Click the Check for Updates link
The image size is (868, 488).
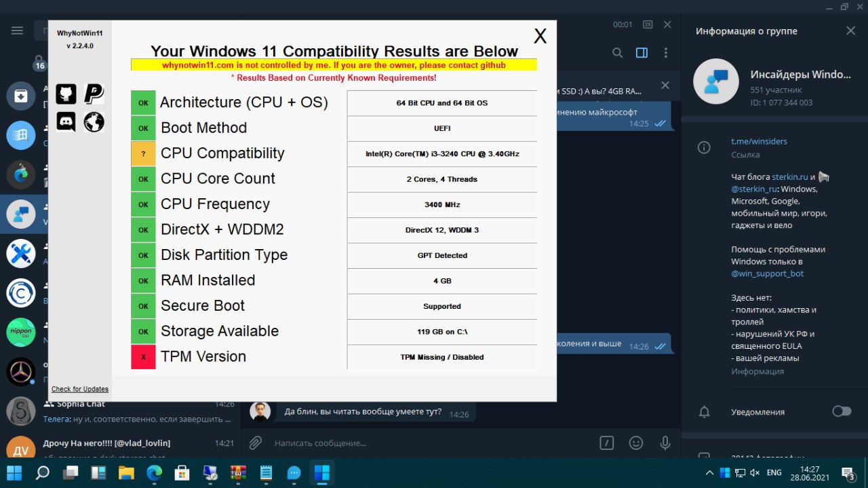click(x=80, y=389)
